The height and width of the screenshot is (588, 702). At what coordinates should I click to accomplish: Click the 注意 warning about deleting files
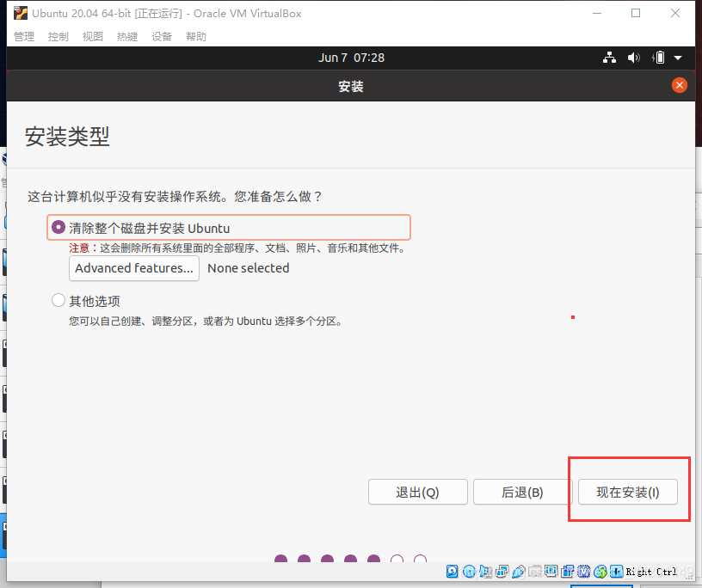pyautogui.click(x=238, y=248)
